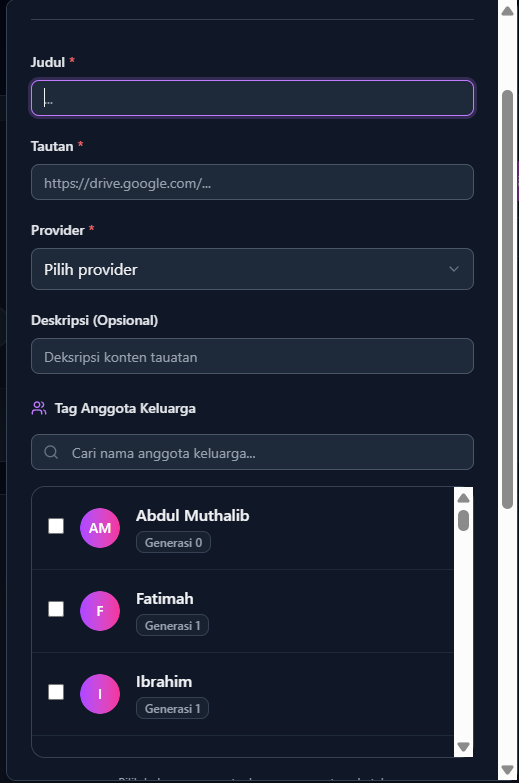Click the F avatar for Fatimah

[x=100, y=611]
